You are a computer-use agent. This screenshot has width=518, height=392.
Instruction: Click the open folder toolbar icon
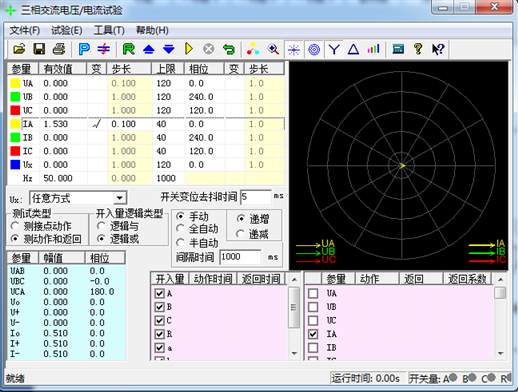[x=19, y=49]
